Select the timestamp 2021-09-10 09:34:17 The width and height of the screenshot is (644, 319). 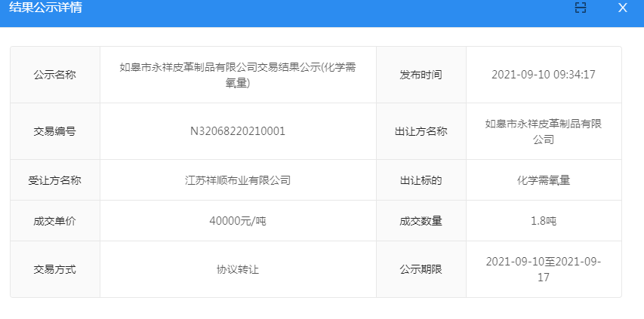(544, 75)
